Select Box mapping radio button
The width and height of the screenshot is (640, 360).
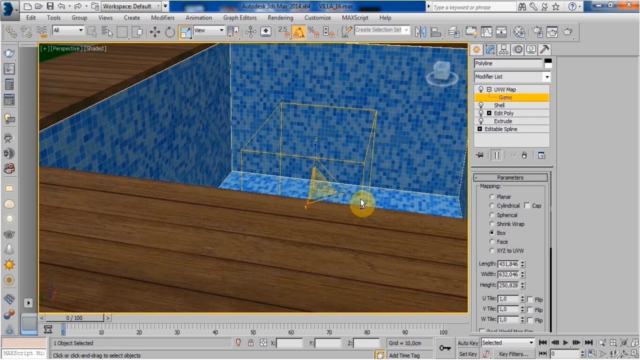[492, 233]
